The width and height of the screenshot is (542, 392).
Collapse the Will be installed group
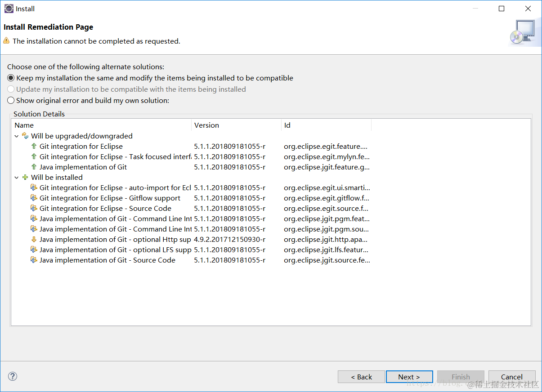[x=17, y=178]
